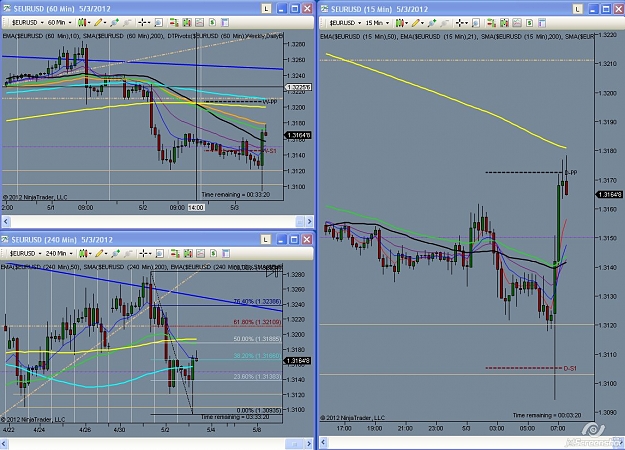Screen dimensions: 625x450
Task: Activate zoom magnifier in 240 Min chart
Action: [159, 253]
